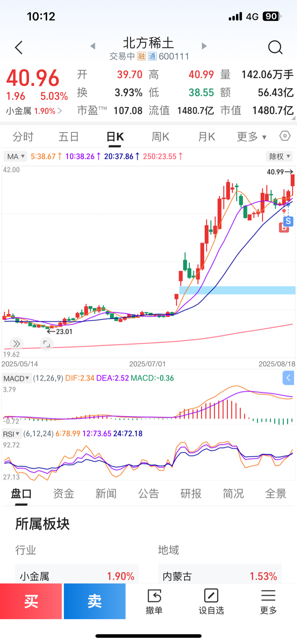Tap the blue 卖 sell button
This screenshot has width=297, height=644.
click(95, 601)
